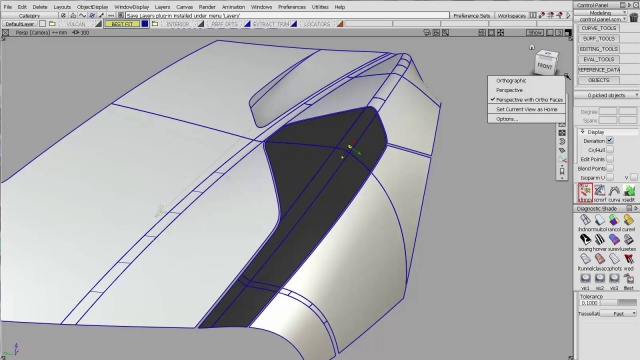
Task: Open the EDITING_TOOLS shelf tab
Action: click(x=599, y=49)
